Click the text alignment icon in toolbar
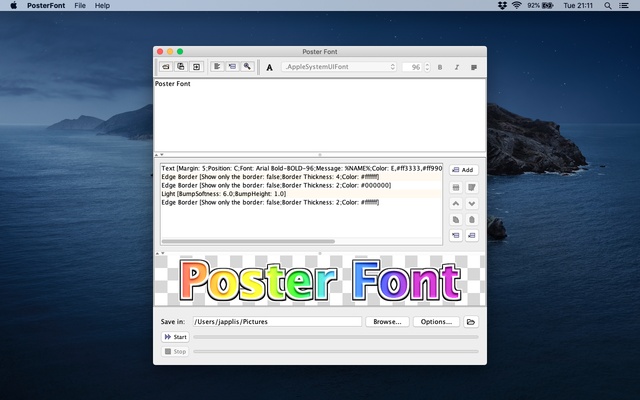 click(x=474, y=67)
